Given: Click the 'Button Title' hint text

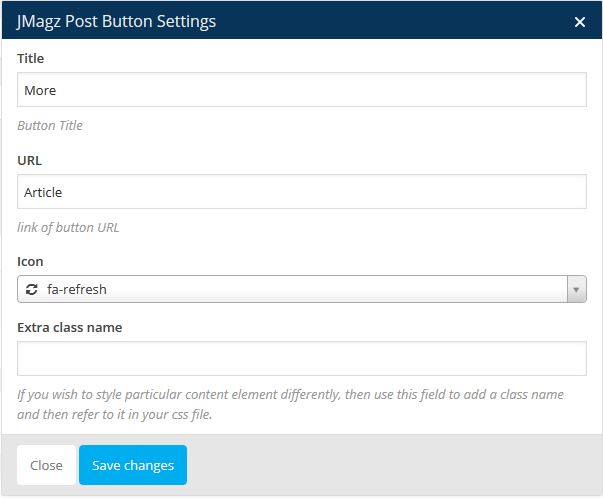Looking at the screenshot, I should click(50, 126).
